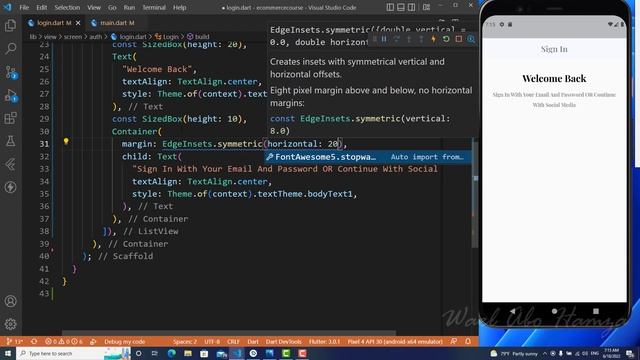Viewport: 640px width, 360px height.
Task: Tap emulator Home navigation button
Action: [554, 311]
